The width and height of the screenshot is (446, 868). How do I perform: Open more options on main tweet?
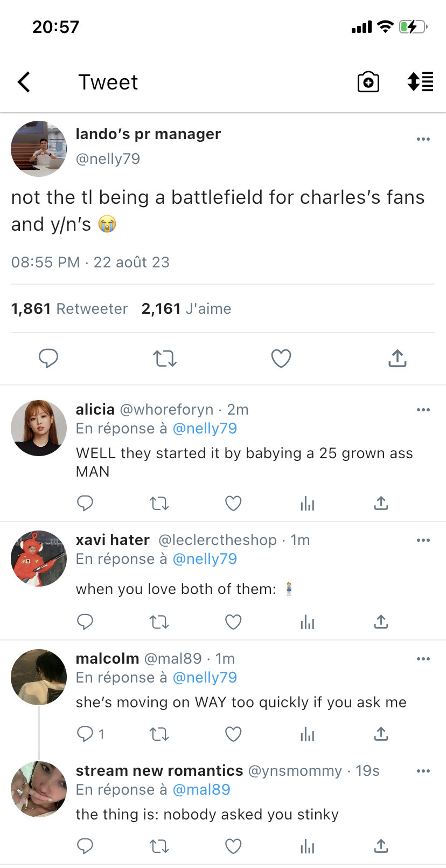pos(423,139)
